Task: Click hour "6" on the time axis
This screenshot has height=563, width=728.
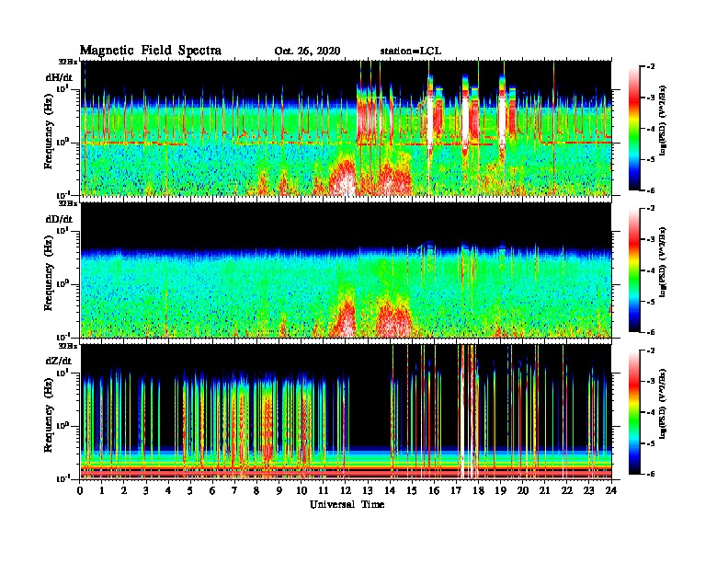Action: tap(212, 490)
